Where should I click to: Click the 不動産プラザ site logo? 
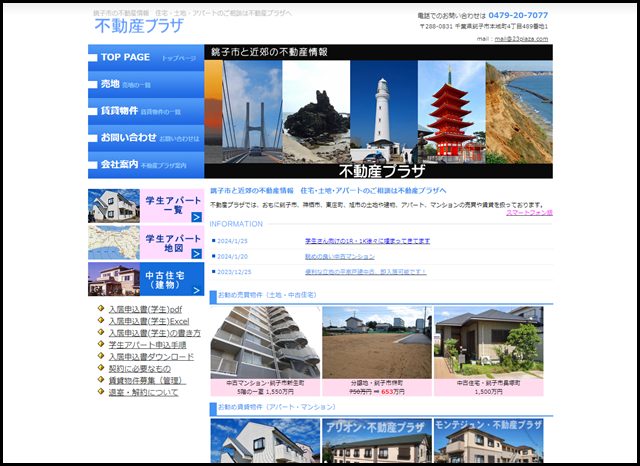tap(139, 26)
